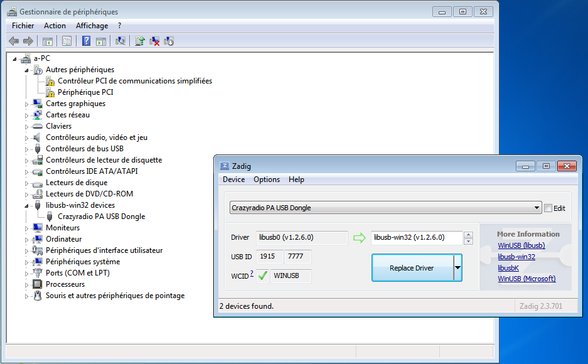
Task: Click the target driver field libusb-win32 (v1.2.6.0)
Action: point(417,238)
